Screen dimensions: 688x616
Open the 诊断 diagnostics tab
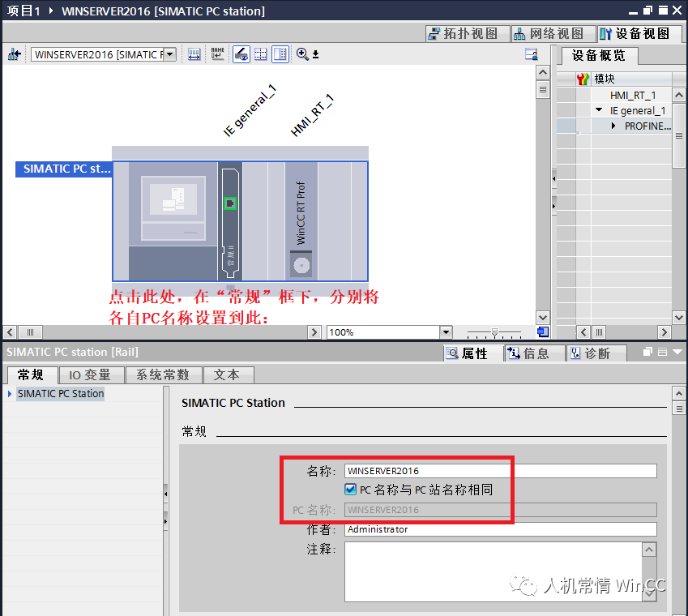click(596, 353)
